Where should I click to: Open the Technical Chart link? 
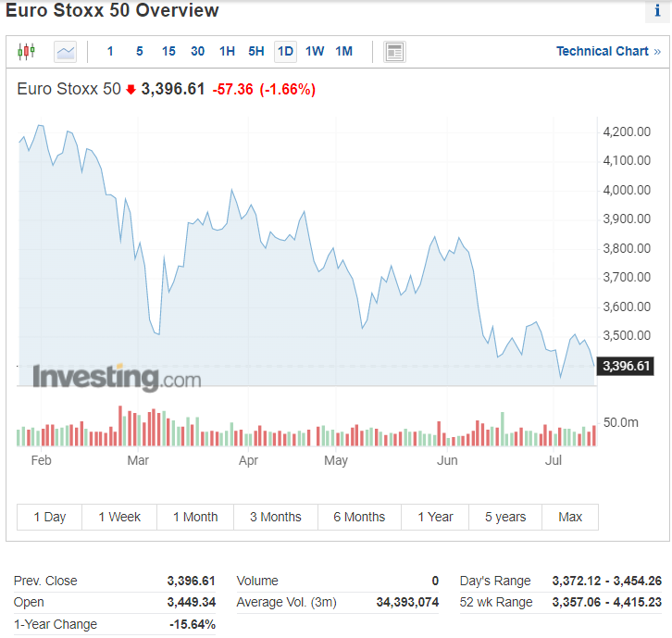(608, 52)
